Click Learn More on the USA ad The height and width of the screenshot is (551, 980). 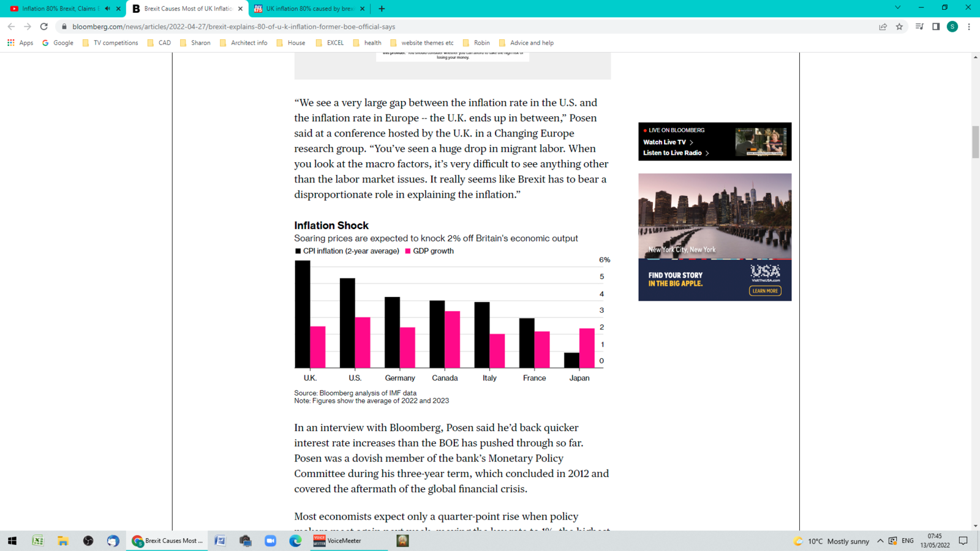[764, 291]
